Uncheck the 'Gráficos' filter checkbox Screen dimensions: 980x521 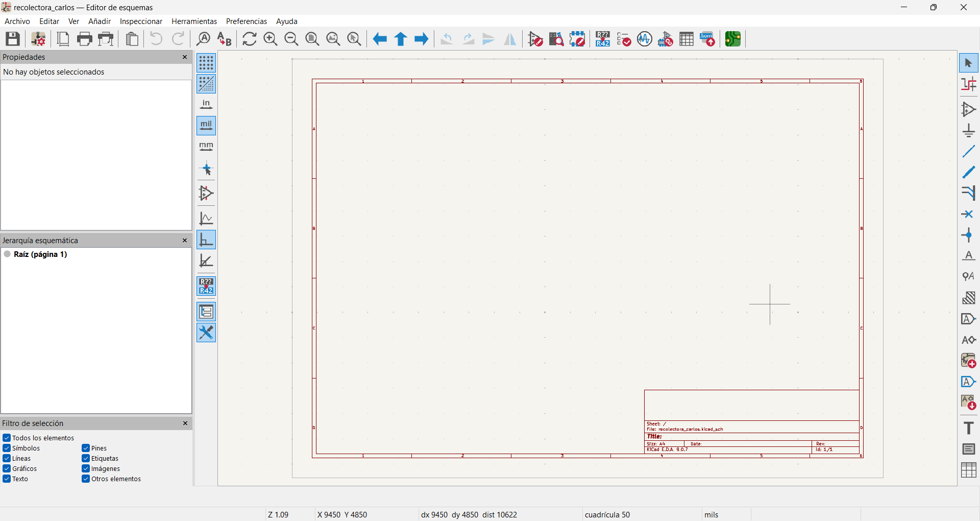[x=7, y=468]
